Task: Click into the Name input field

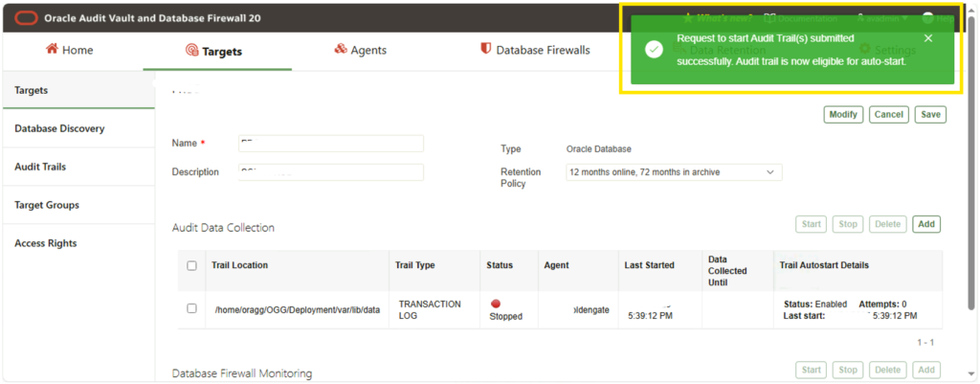Action: point(331,144)
